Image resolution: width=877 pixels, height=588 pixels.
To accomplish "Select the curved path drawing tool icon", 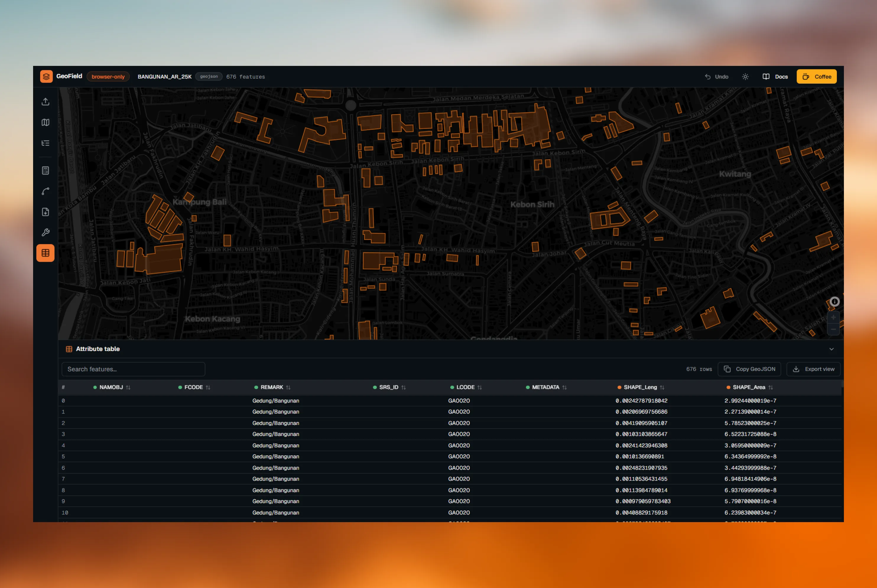I will point(46,191).
